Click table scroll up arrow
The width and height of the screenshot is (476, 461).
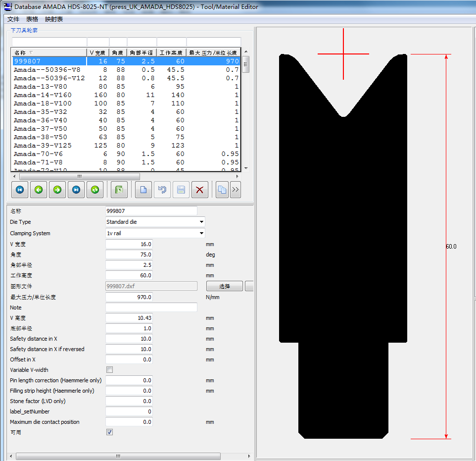click(246, 51)
